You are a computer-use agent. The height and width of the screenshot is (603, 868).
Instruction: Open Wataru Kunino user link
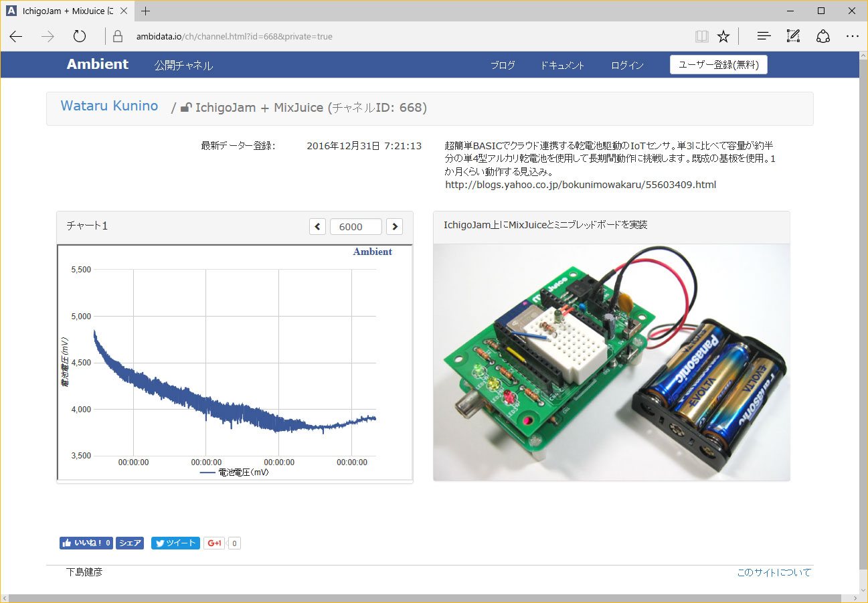tap(109, 106)
